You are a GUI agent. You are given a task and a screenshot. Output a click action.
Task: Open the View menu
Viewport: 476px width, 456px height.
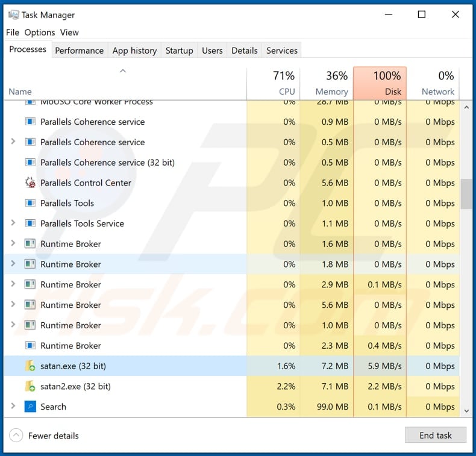point(69,32)
